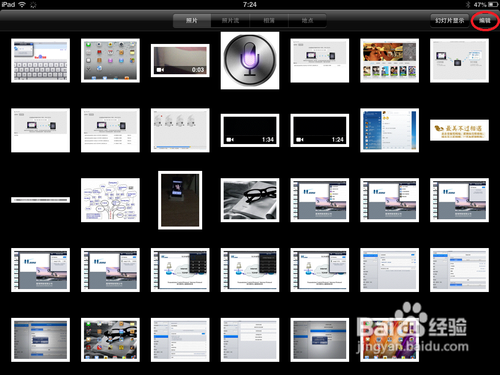Open the colorful home screen screenshot in bottom row
This screenshot has height=375, width=500.
[390, 340]
